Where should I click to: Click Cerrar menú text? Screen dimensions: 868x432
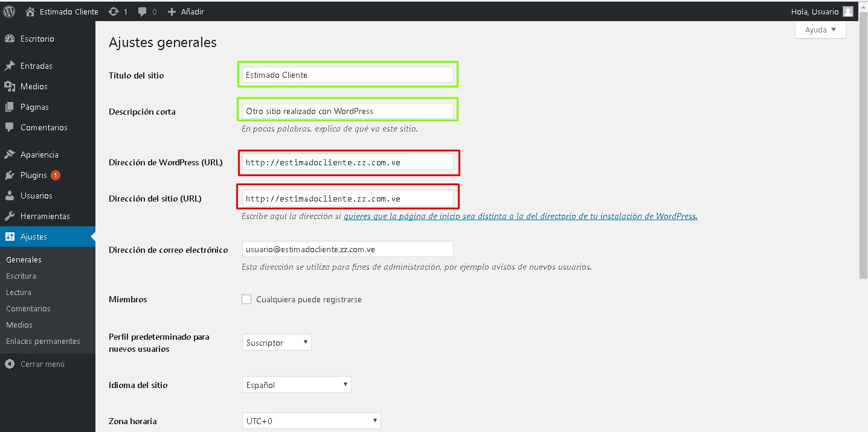click(42, 364)
